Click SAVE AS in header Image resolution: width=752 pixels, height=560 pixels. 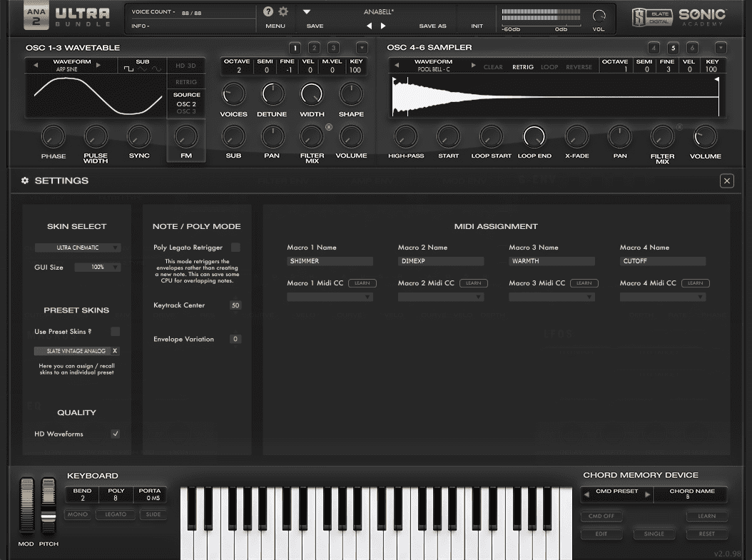(x=432, y=26)
